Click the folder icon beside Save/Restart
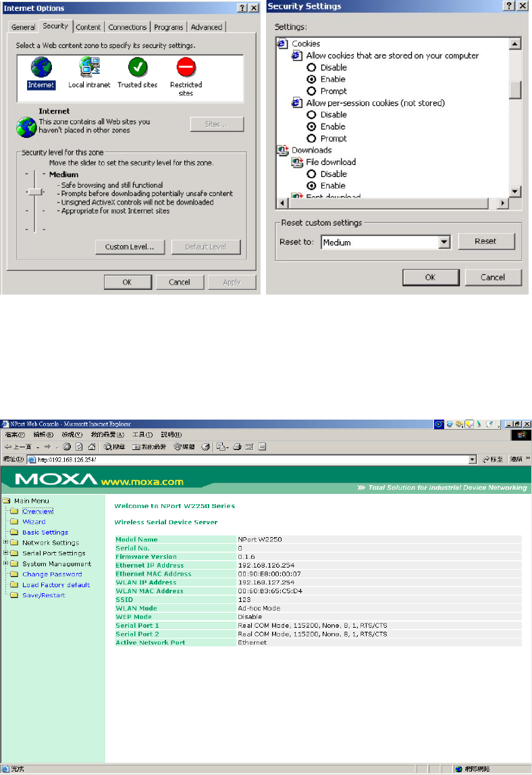 point(14,595)
